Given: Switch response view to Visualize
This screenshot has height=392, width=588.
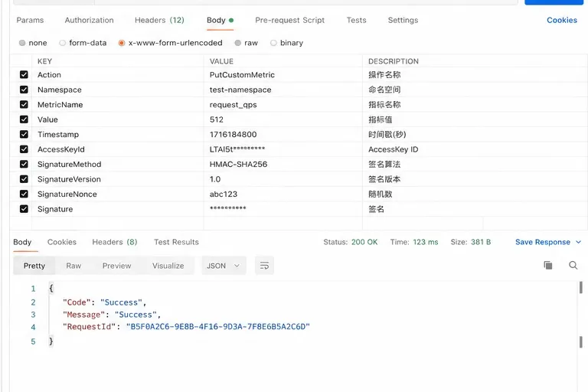Looking at the screenshot, I should coord(168,266).
